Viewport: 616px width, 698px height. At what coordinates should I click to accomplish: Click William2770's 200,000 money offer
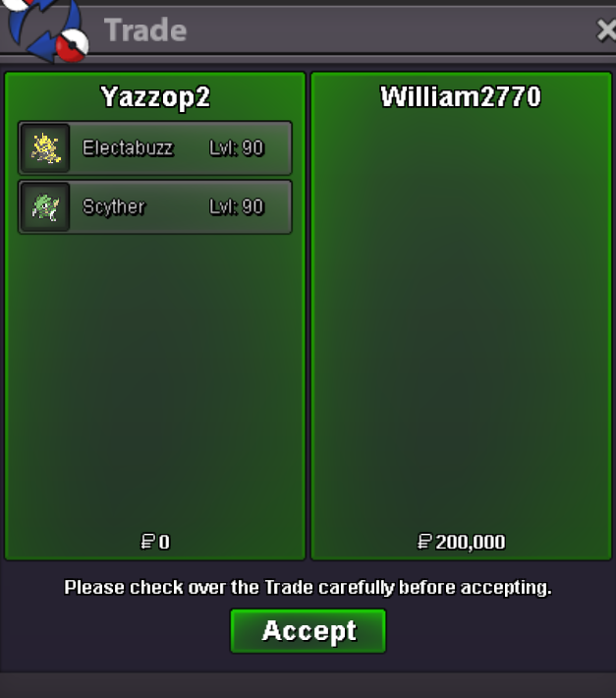(x=461, y=542)
